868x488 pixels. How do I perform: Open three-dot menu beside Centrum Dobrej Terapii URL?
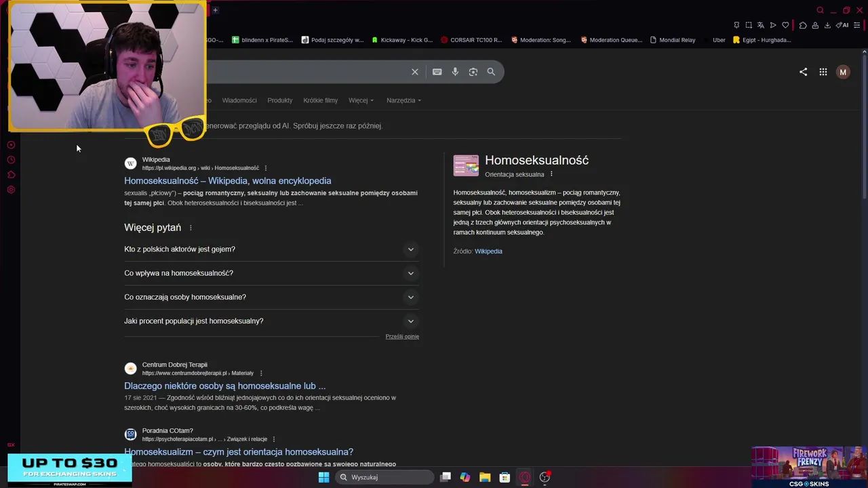(x=261, y=373)
